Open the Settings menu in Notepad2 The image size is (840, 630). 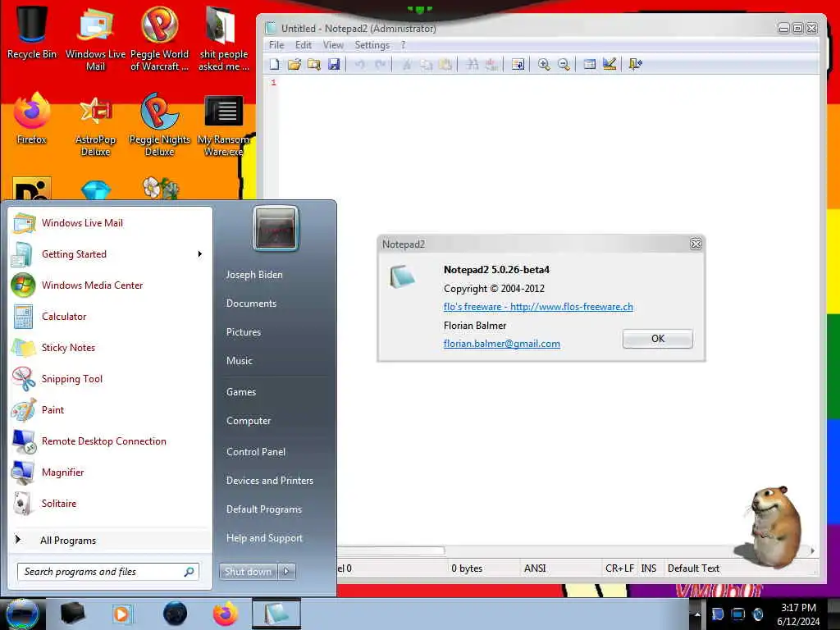tap(372, 45)
